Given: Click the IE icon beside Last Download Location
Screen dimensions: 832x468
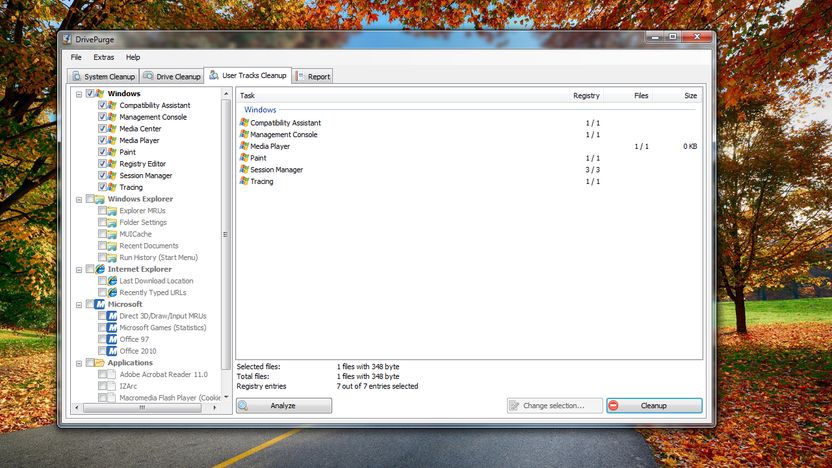Looking at the screenshot, I should tap(112, 281).
